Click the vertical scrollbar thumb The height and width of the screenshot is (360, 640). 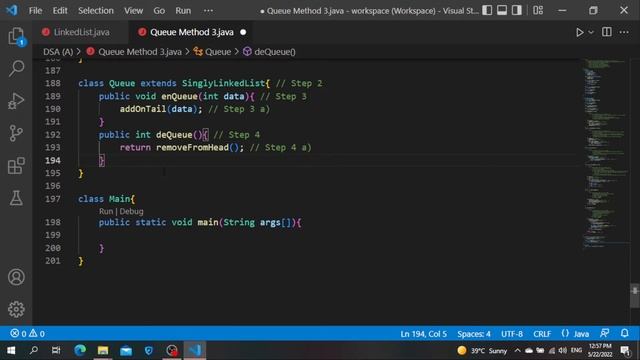634,295
